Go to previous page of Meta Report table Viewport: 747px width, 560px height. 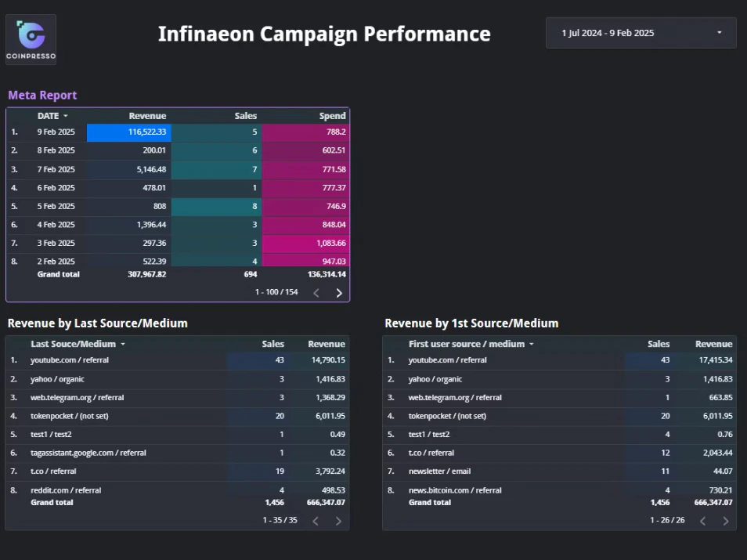pyautogui.click(x=316, y=293)
